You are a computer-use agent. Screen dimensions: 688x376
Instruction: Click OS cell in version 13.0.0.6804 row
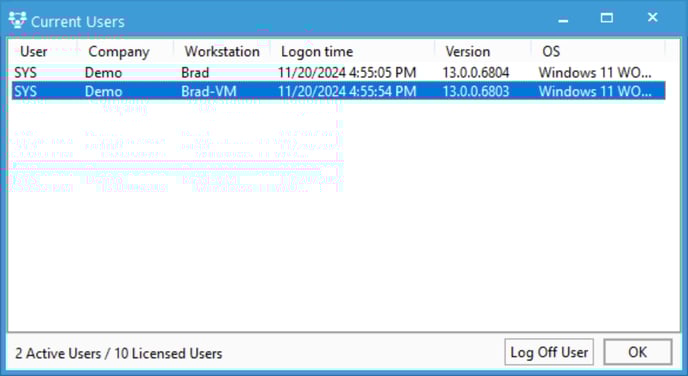coord(595,72)
